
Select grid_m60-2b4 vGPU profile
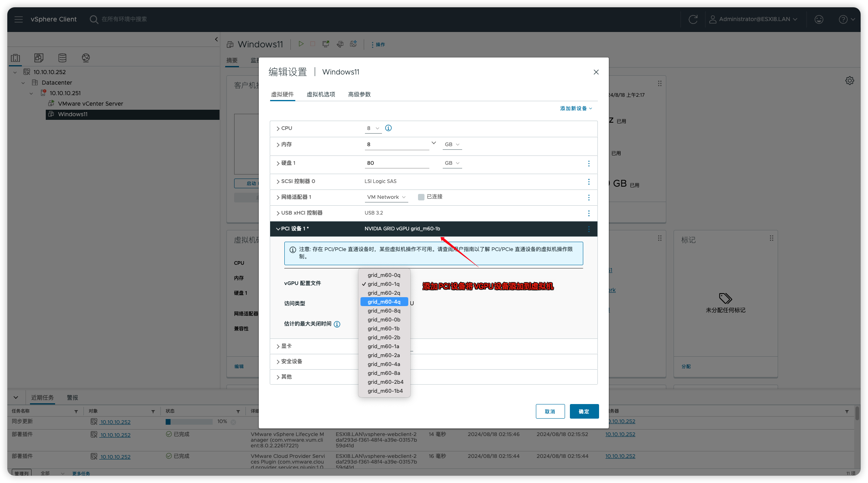click(385, 382)
